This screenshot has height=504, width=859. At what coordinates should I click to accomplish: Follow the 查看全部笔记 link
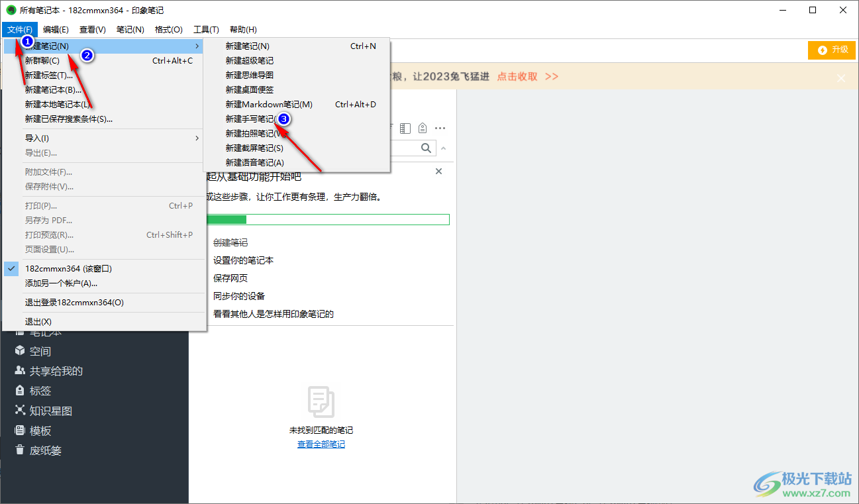coord(321,444)
